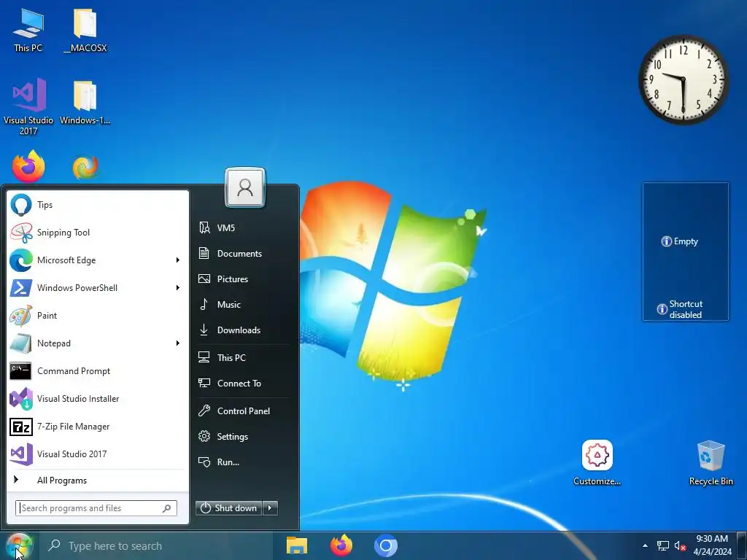The image size is (747, 560).
Task: Open Microsoft Edge in Start menu
Action: [x=97, y=260]
